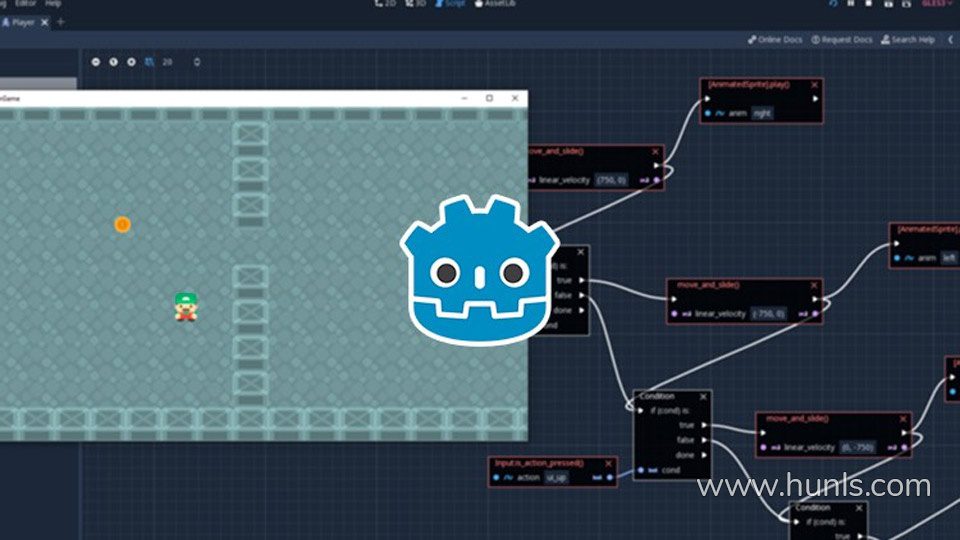Edit the anim value 'right' field
Screen dimensions: 960x540
[x=762, y=113]
